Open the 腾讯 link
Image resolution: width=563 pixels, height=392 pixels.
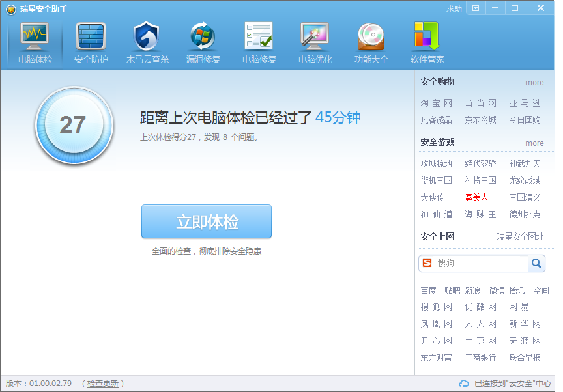[517, 290]
